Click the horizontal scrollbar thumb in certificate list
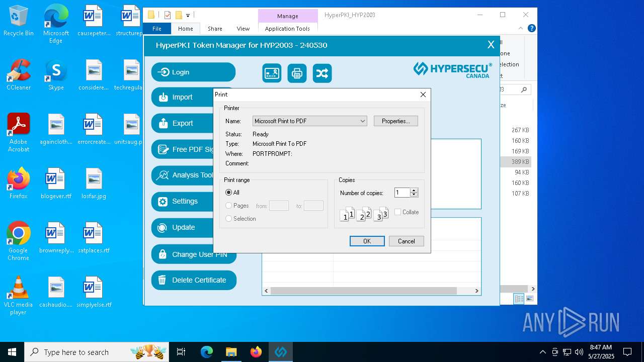 point(363,291)
